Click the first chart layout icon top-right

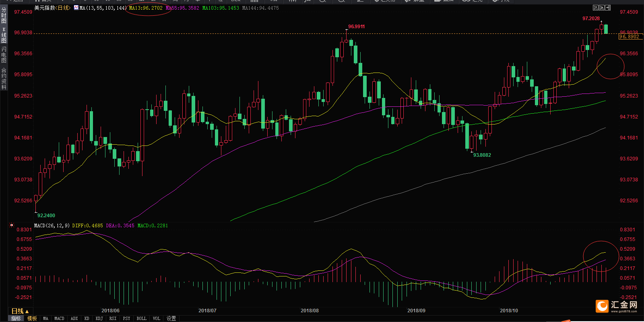596,8
